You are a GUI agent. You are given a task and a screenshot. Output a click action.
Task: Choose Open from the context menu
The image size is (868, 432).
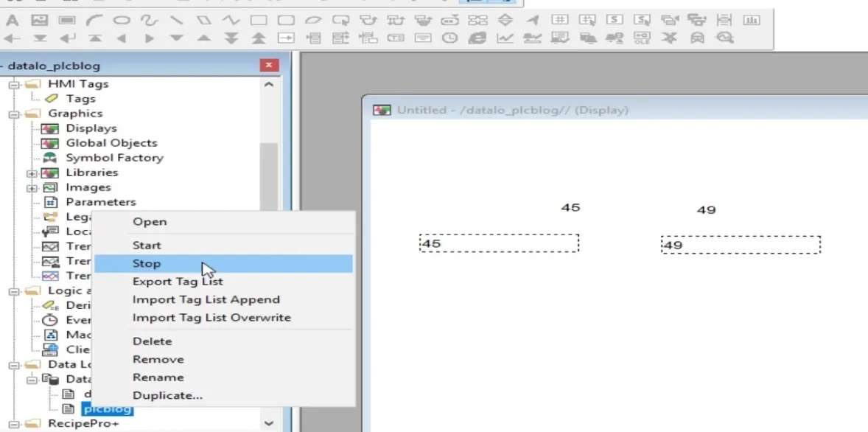tap(224, 222)
